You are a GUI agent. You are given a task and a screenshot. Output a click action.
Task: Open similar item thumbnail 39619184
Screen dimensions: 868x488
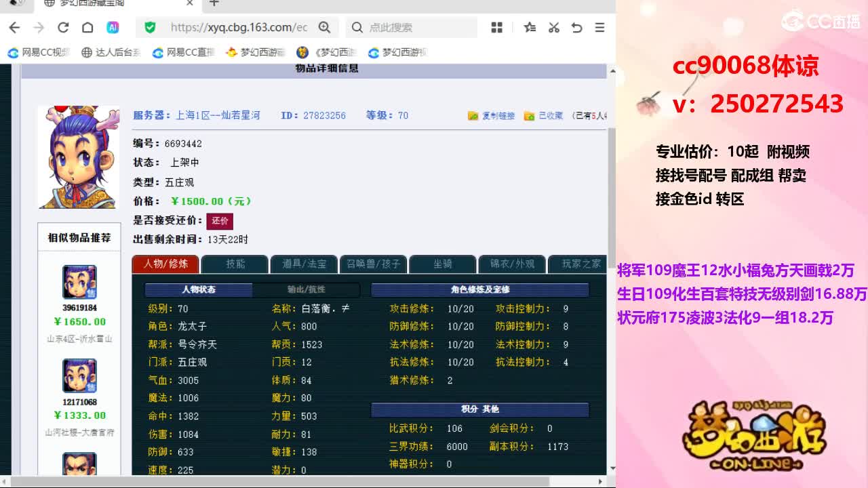coord(79,282)
